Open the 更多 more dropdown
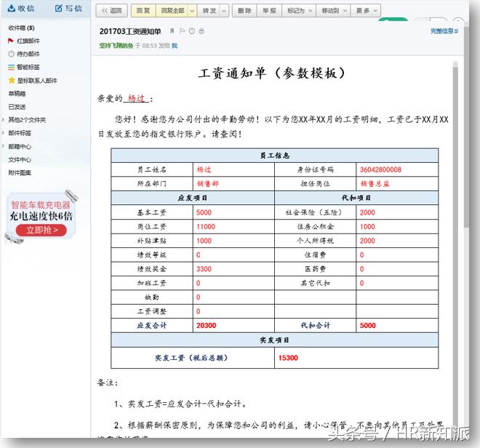 (x=366, y=11)
